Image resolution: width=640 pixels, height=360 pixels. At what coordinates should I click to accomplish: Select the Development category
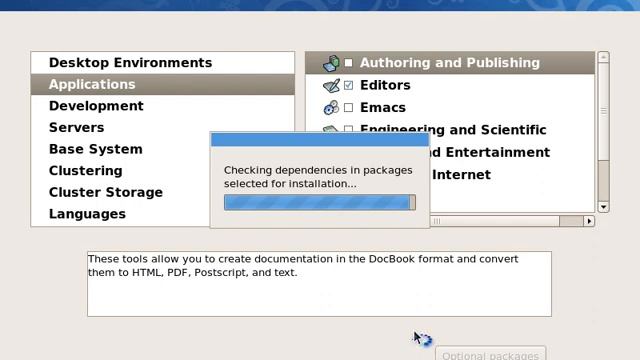click(162, 106)
